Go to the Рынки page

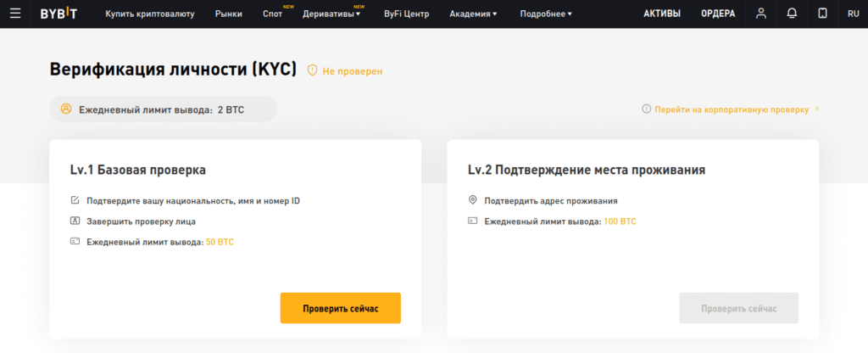228,14
